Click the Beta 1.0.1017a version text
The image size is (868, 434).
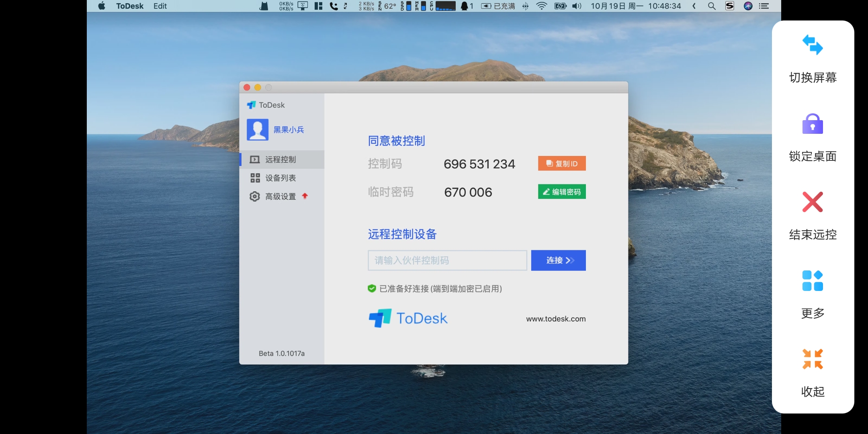point(282,353)
